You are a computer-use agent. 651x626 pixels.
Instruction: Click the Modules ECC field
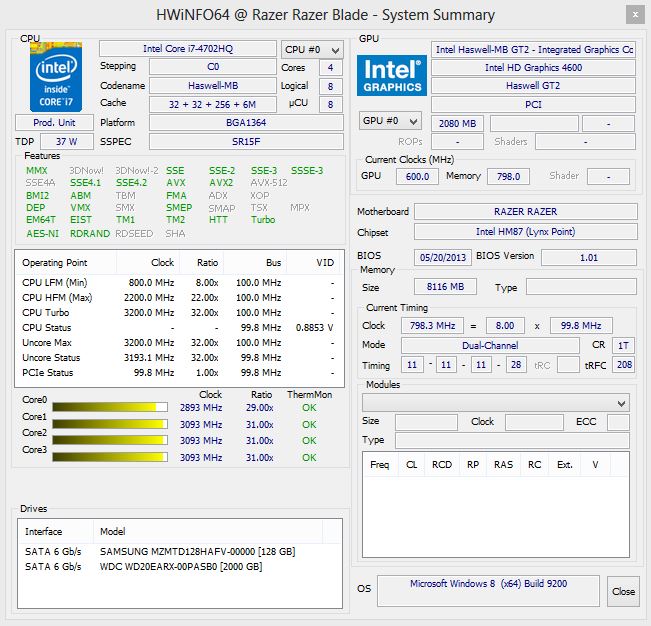pos(618,422)
